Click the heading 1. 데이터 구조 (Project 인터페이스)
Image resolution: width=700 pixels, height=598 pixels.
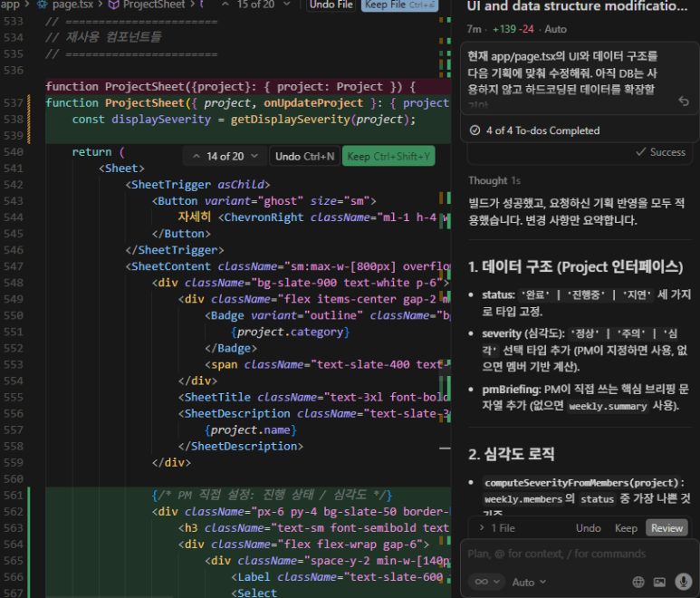click(x=575, y=267)
